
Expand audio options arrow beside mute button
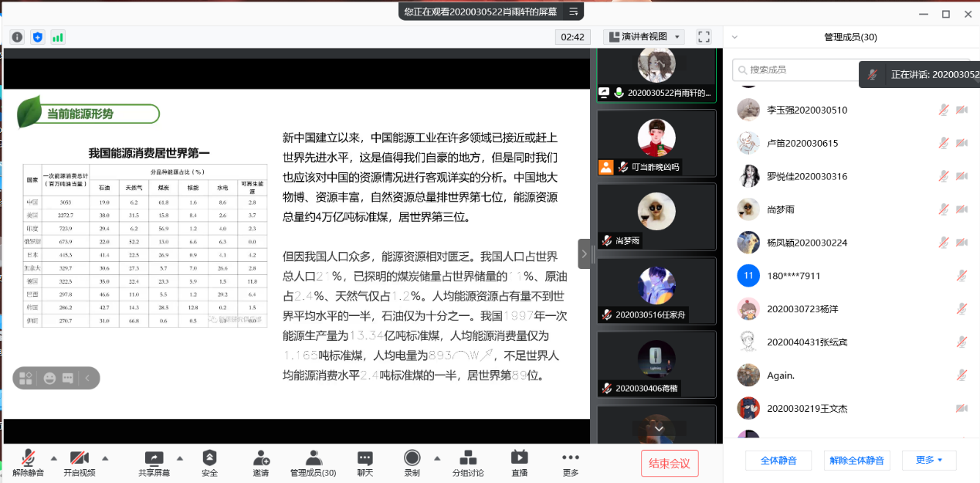54,457
